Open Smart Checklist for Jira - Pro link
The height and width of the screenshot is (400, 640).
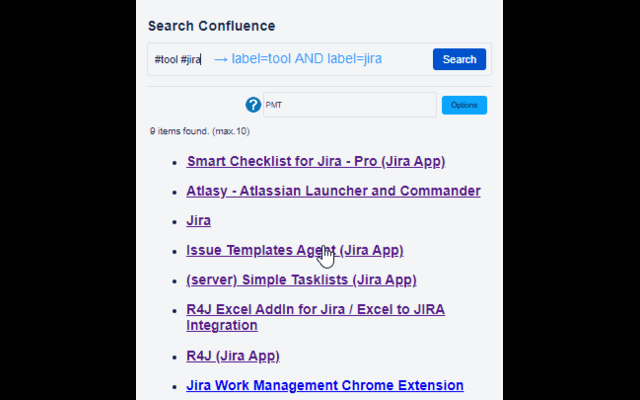click(x=316, y=161)
